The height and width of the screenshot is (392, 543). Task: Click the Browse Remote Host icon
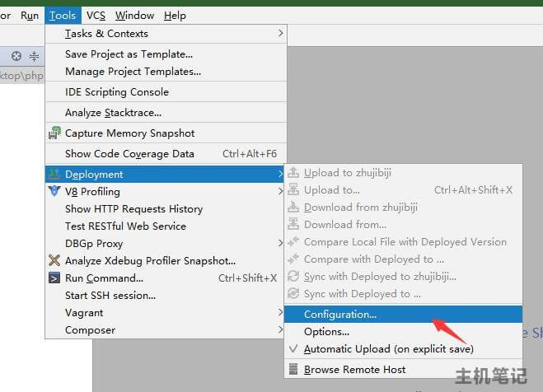[293, 369]
